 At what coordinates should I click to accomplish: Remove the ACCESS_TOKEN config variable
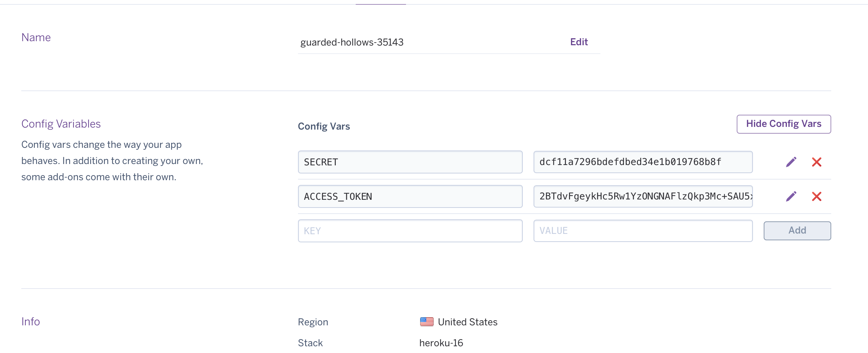(x=816, y=196)
